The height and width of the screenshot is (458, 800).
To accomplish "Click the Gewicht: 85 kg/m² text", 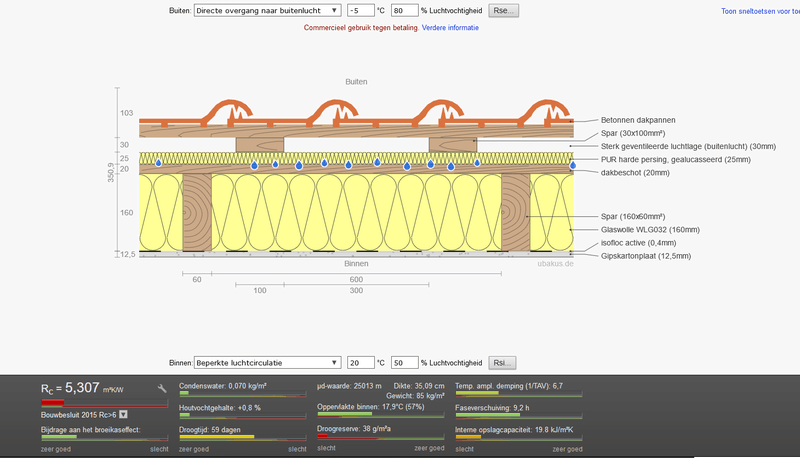I will 415,395.
